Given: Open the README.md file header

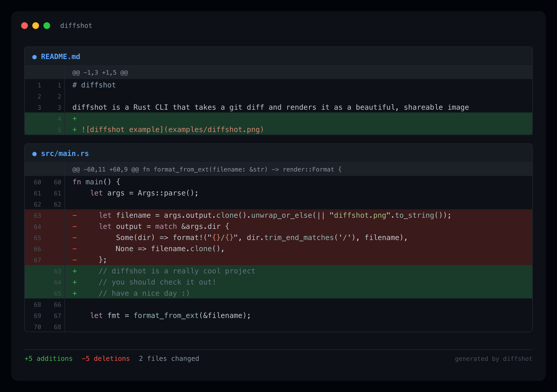Looking at the screenshot, I should click(x=60, y=57).
